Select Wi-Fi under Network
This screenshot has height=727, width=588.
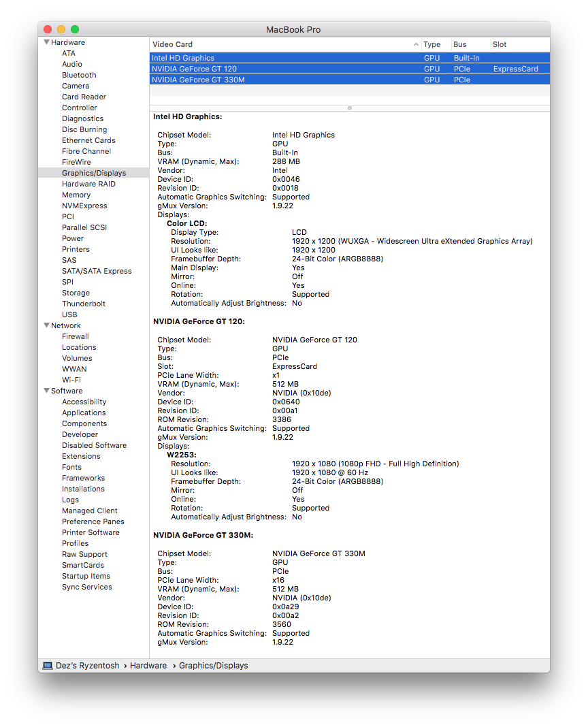point(71,381)
